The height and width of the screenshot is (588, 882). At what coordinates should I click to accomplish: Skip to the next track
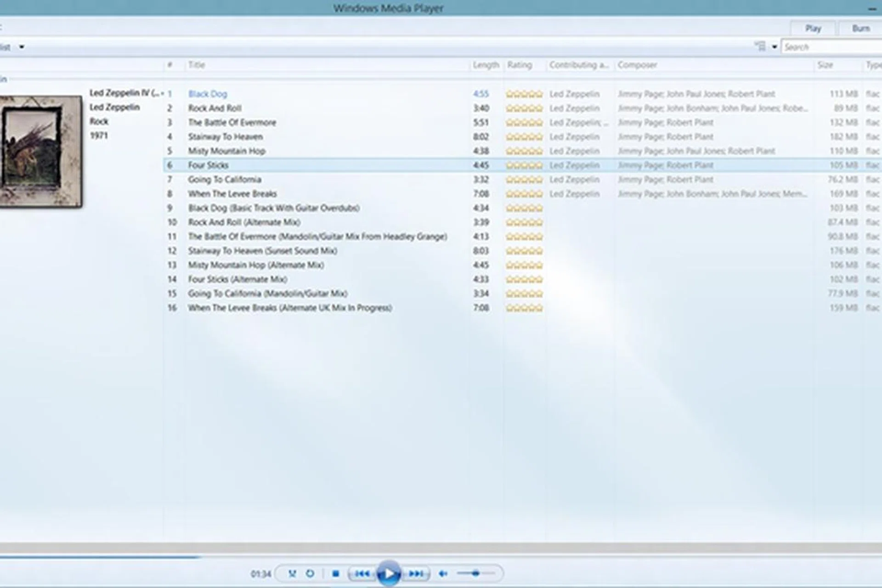coord(416,573)
